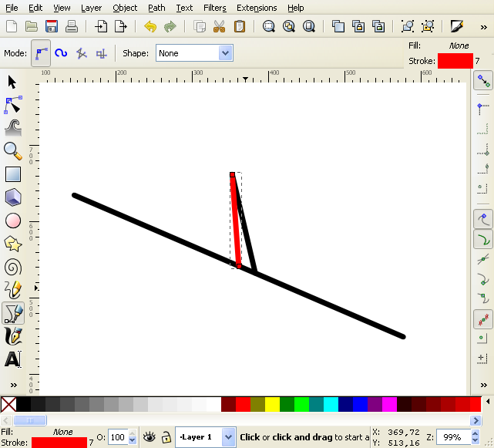The image size is (494, 448).
Task: Zoom to fit drawing
Action: click(289, 26)
